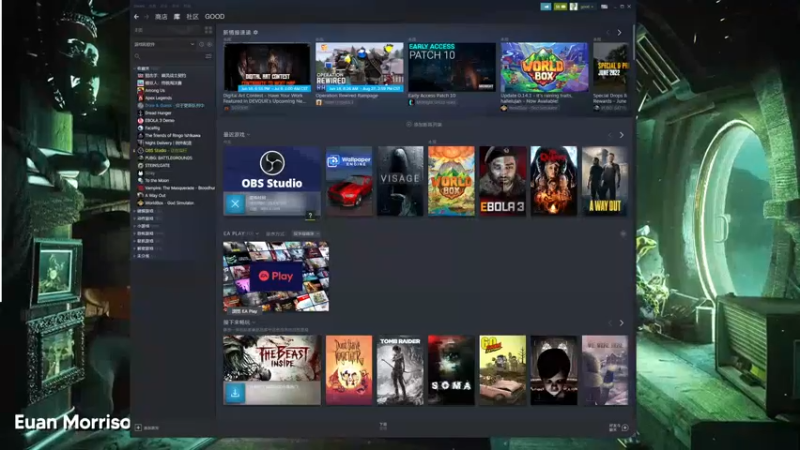Open A Way Out game cover
The image size is (800, 450).
pos(605,181)
